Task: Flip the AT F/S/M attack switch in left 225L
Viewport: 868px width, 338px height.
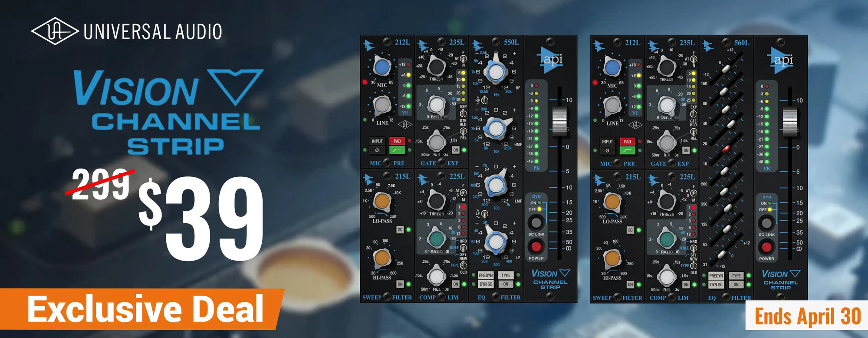Action: pyautogui.click(x=463, y=193)
